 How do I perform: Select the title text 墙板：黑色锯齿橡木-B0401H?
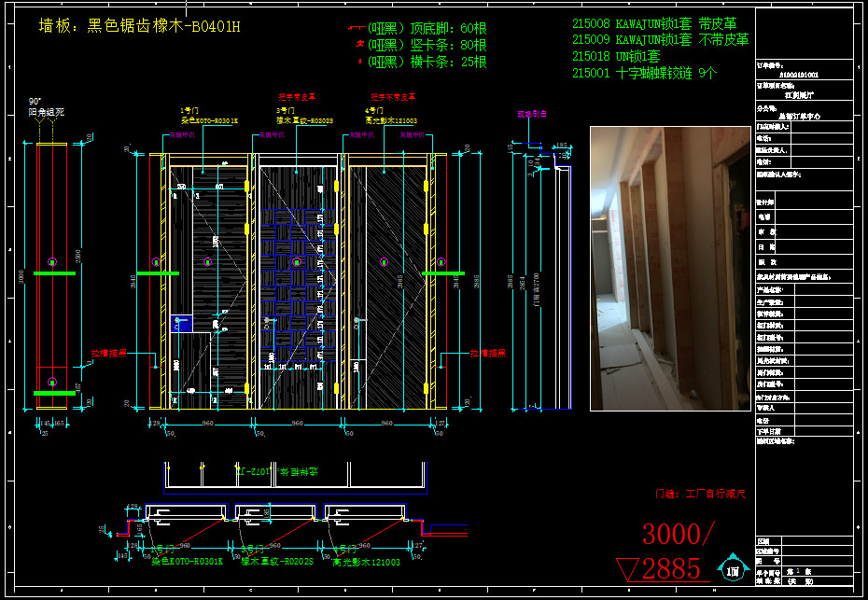point(139,26)
